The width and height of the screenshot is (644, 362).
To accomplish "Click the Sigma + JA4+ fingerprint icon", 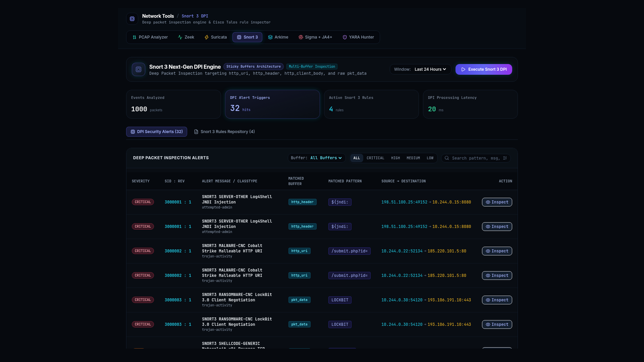I will (301, 37).
